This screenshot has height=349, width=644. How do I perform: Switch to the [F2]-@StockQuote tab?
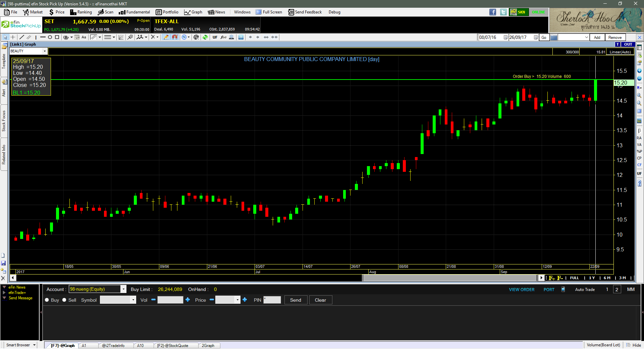click(x=173, y=345)
